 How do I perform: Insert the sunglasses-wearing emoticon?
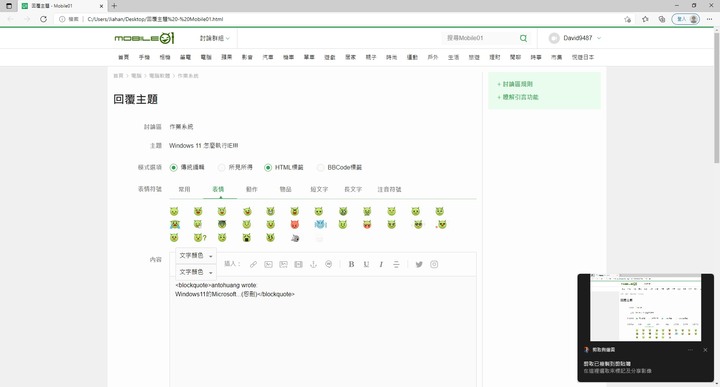pos(418,224)
